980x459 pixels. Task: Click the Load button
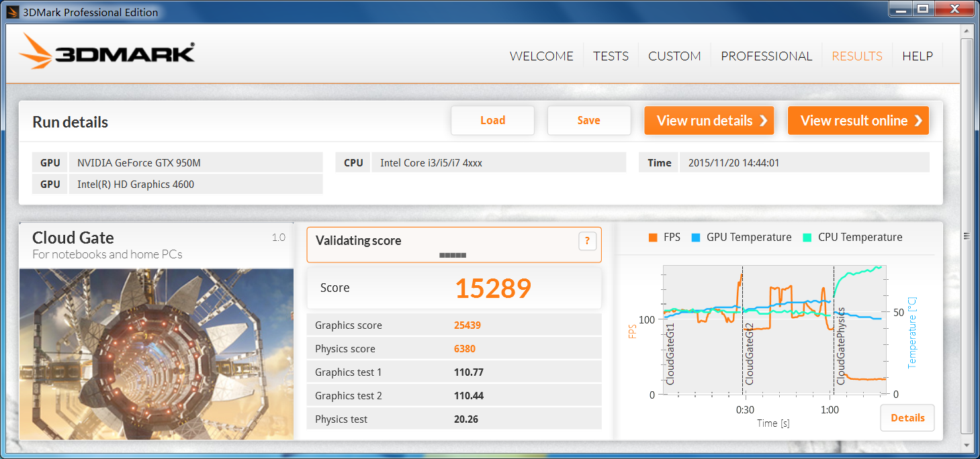492,121
